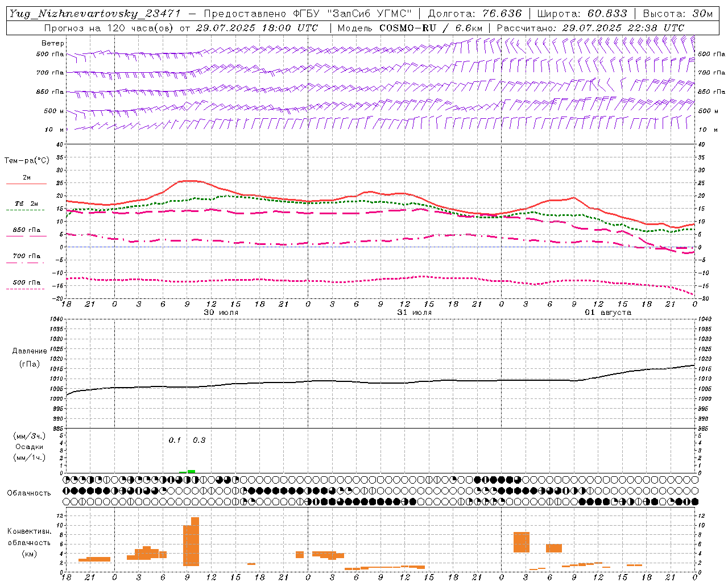Click the '10 м' label left of wind barbs
This screenshot has width=728, height=582.
click(55, 130)
